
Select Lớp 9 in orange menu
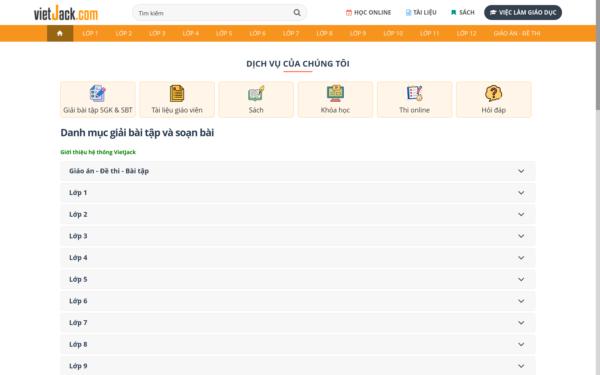(358, 33)
